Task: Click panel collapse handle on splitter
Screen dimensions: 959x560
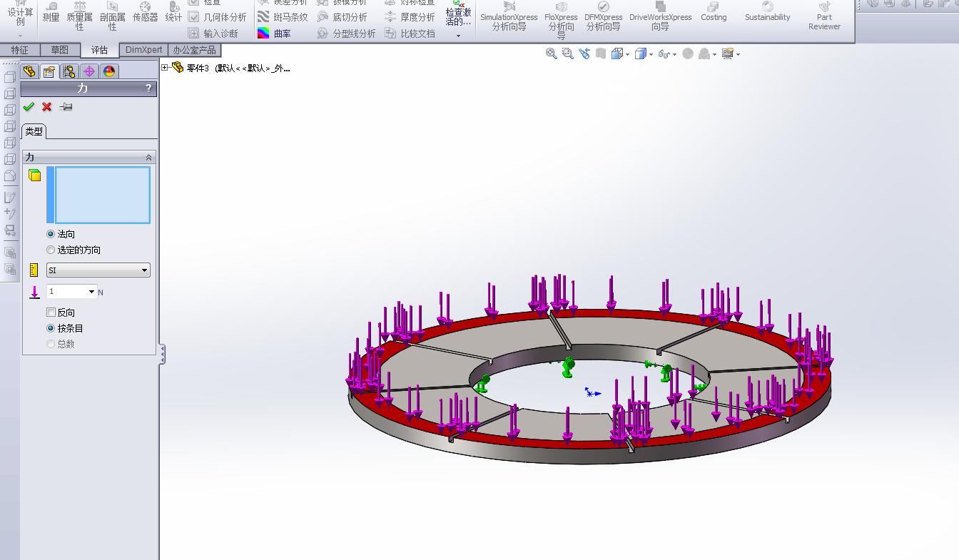Action: (163, 355)
